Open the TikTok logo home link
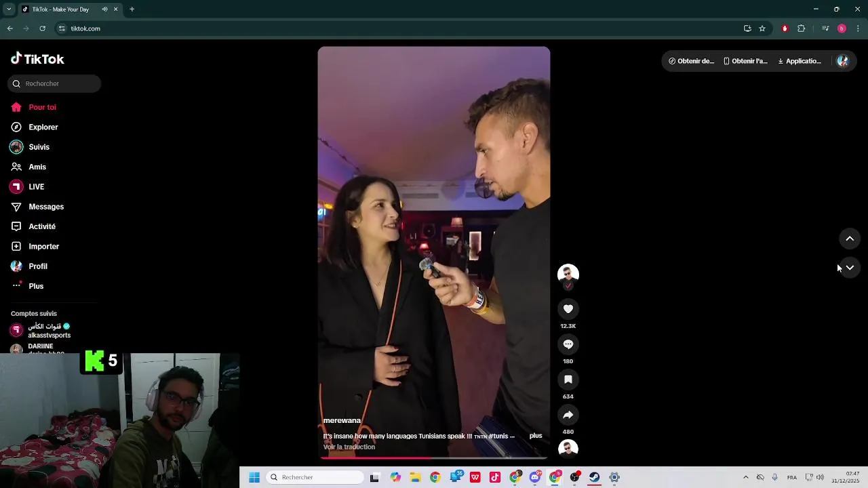The height and width of the screenshot is (488, 868). click(37, 59)
